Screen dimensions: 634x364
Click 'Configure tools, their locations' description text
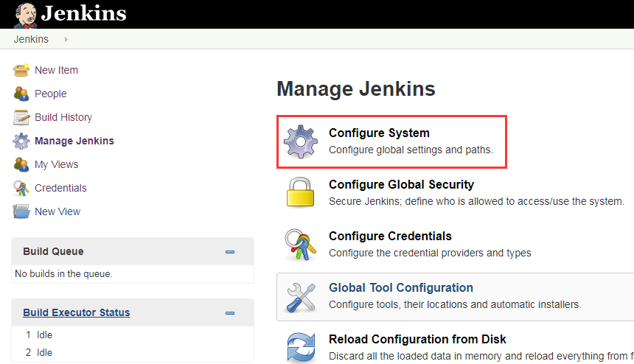[455, 304]
